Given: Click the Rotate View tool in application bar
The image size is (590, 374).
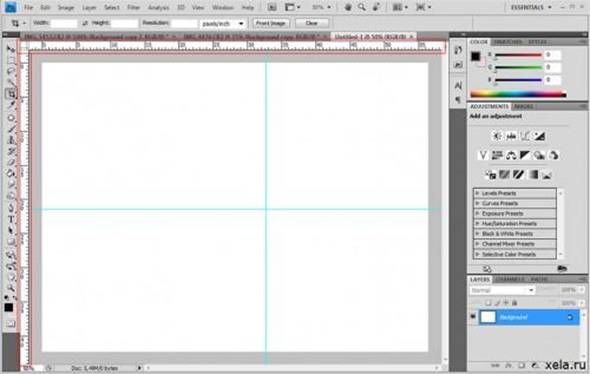Looking at the screenshot, I should click(376, 7).
